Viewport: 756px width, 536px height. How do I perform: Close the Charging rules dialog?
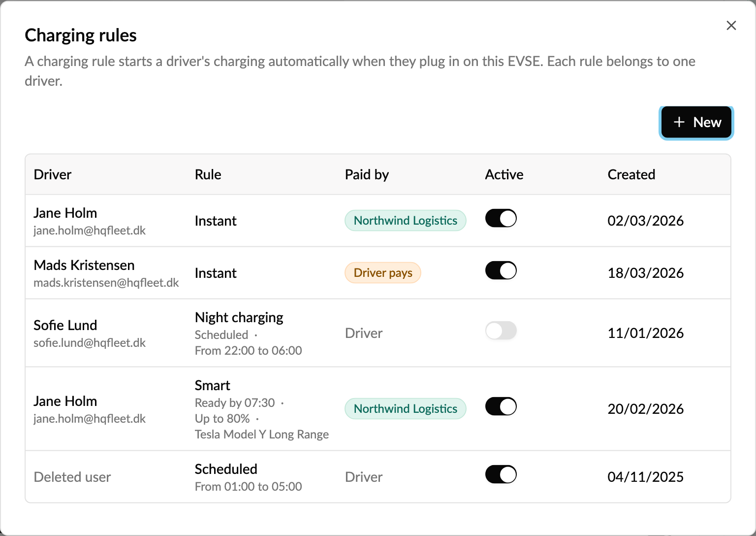731,26
